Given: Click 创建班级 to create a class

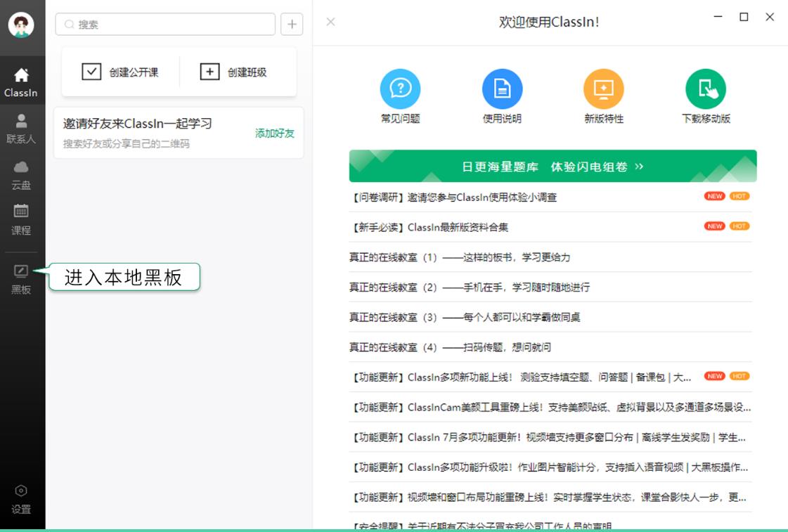Looking at the screenshot, I should tap(233, 72).
